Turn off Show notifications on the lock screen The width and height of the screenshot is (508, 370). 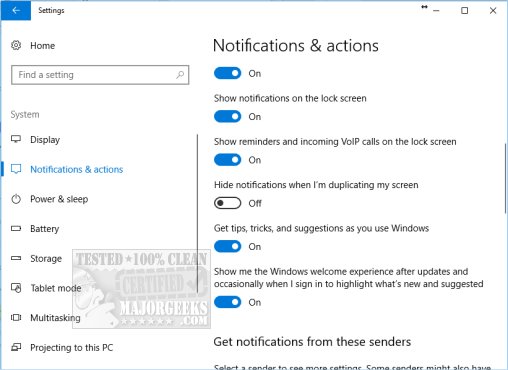227,116
